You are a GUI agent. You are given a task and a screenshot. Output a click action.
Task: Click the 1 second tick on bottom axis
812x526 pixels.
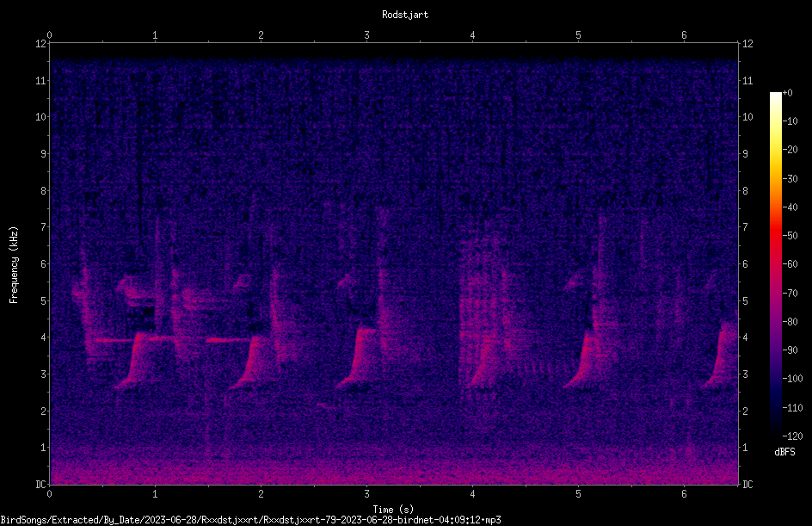tap(155, 494)
